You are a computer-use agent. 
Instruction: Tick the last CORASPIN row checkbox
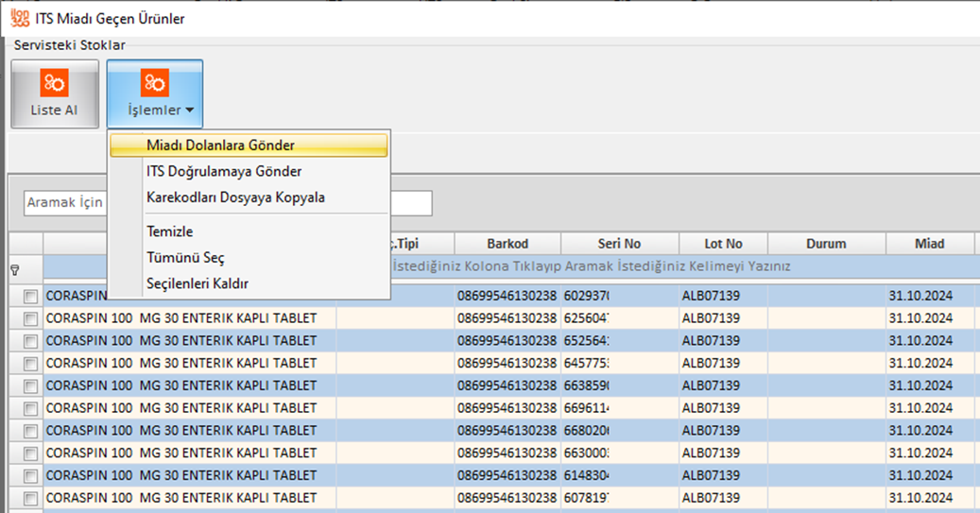(x=31, y=499)
